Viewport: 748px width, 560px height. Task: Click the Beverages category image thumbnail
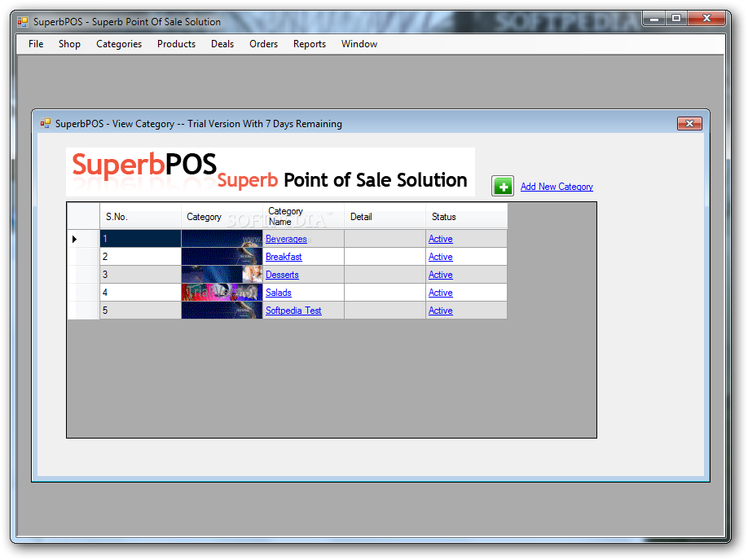(x=222, y=239)
